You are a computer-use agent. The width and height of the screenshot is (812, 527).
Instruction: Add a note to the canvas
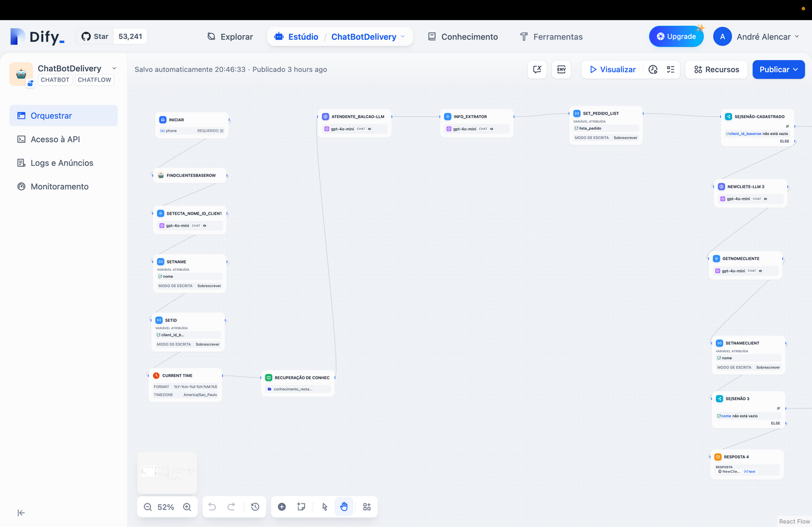coord(301,507)
